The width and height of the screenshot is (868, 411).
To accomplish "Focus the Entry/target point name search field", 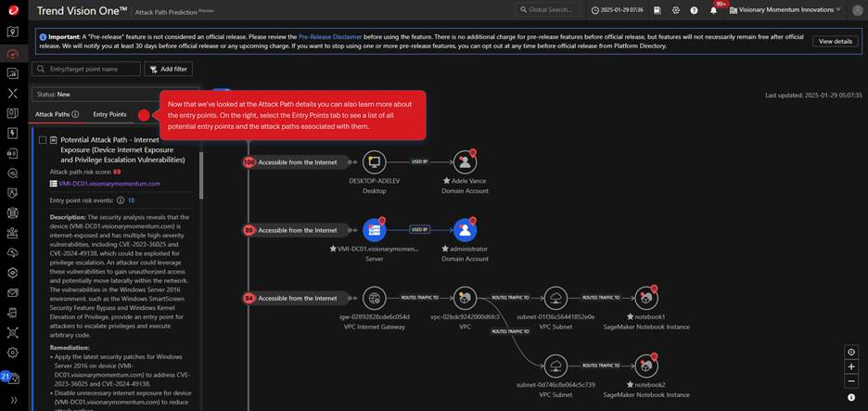I will click(86, 69).
